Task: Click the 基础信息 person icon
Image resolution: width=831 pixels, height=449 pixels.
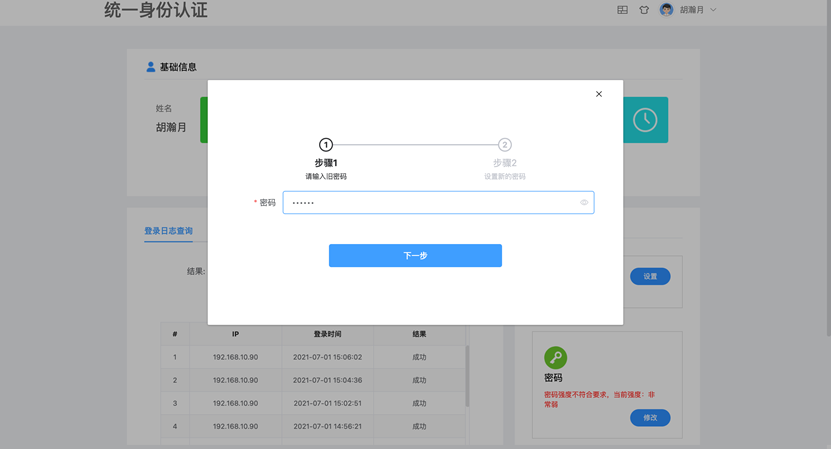Action: pos(151,67)
